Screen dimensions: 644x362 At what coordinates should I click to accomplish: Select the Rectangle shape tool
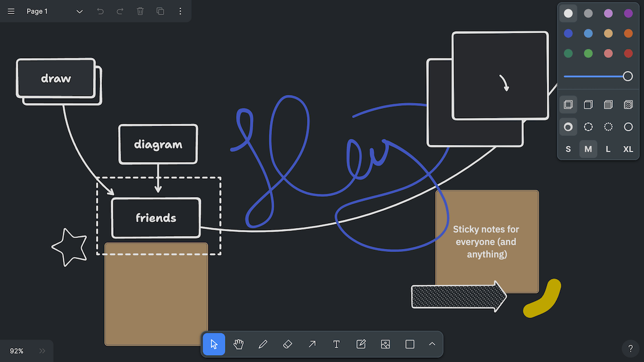(410, 344)
